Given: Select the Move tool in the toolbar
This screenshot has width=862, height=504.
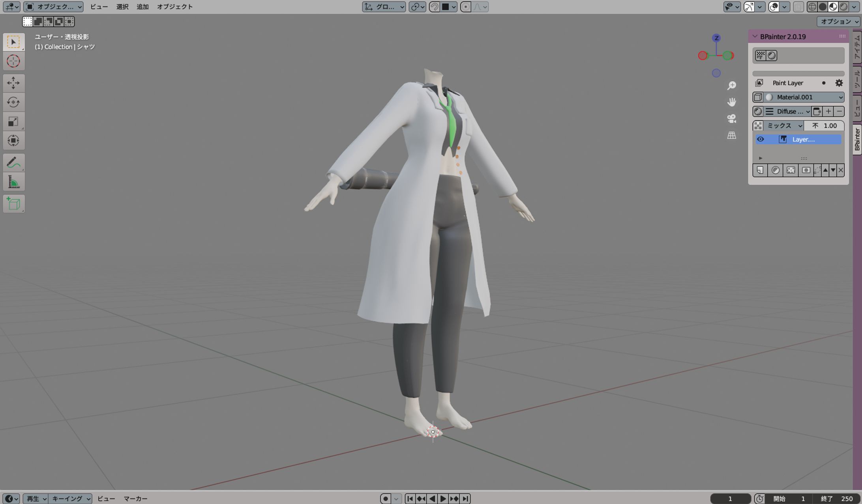Looking at the screenshot, I should (13, 83).
